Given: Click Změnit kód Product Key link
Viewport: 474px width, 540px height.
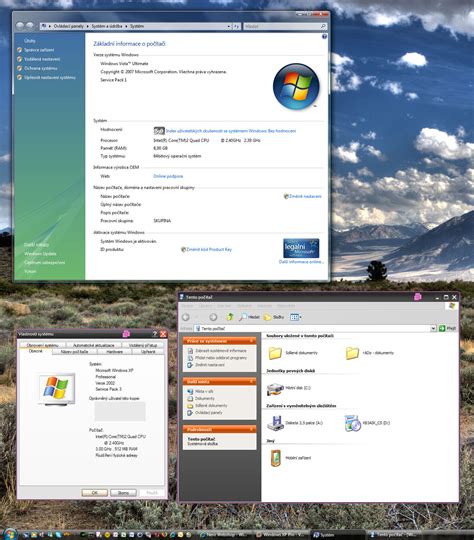Looking at the screenshot, I should coord(209,249).
